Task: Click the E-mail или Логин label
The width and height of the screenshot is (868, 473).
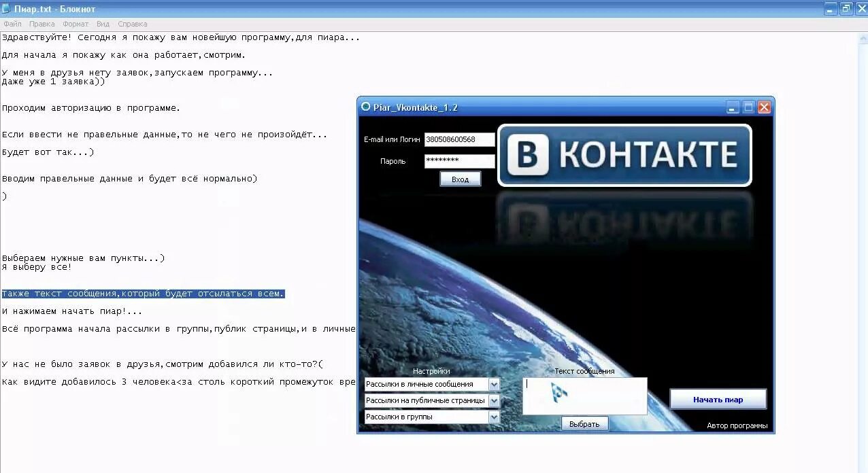Action: pyautogui.click(x=393, y=139)
